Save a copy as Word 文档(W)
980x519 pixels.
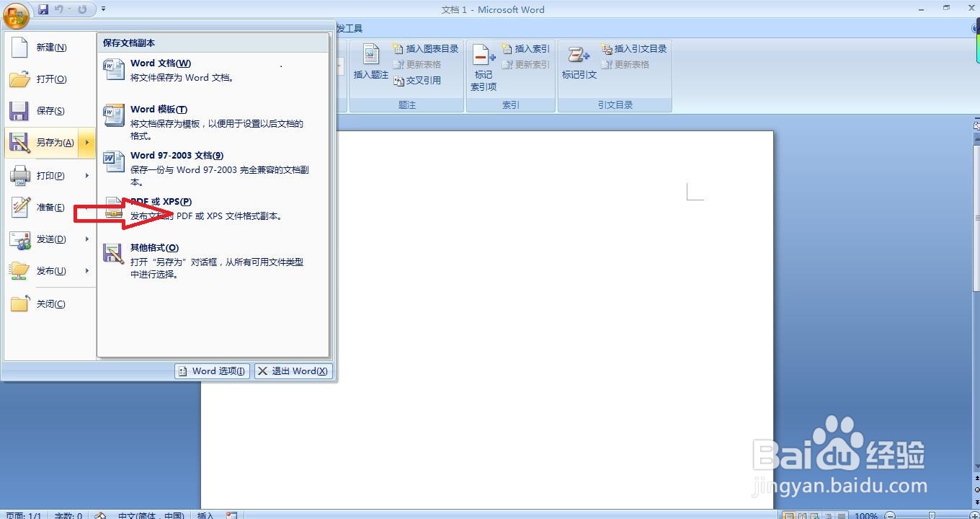pyautogui.click(x=213, y=71)
